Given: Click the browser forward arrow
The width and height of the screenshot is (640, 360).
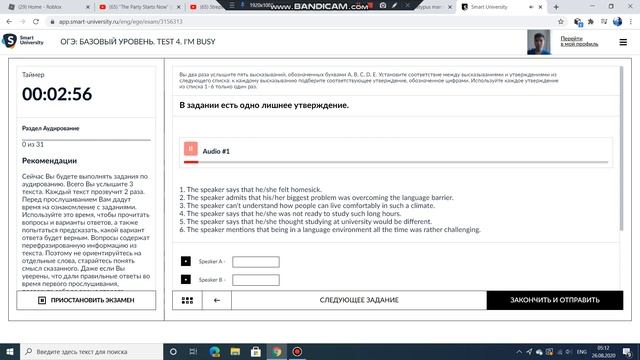Looking at the screenshot, I should click(22, 22).
